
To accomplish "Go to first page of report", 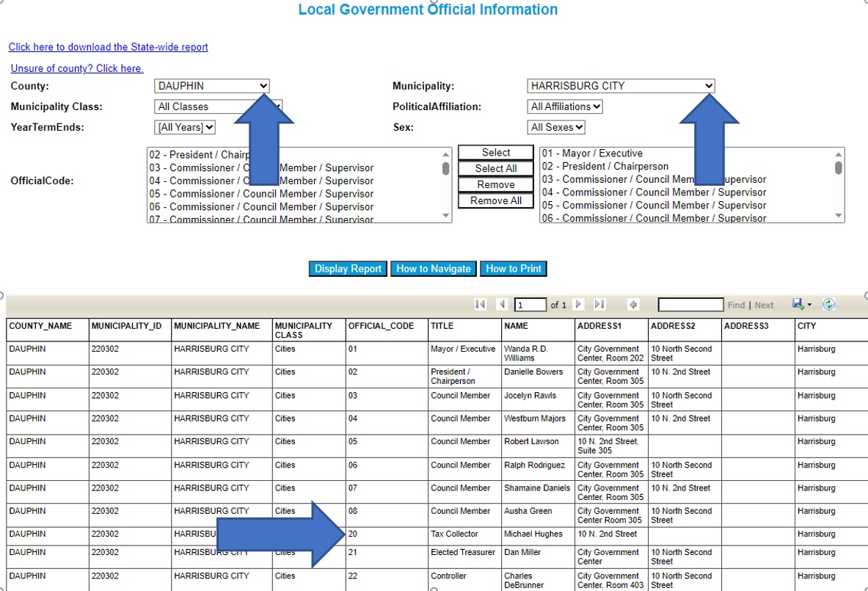I will pos(481,305).
